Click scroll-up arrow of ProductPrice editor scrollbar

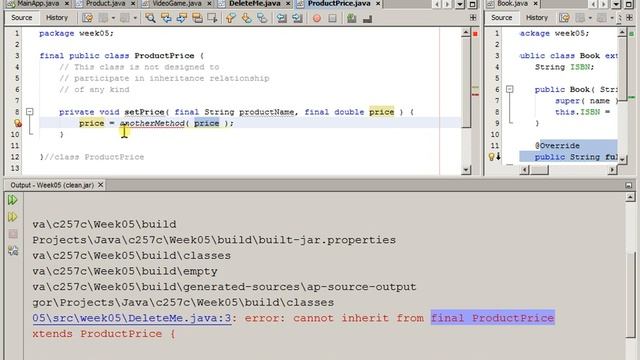(x=466, y=33)
